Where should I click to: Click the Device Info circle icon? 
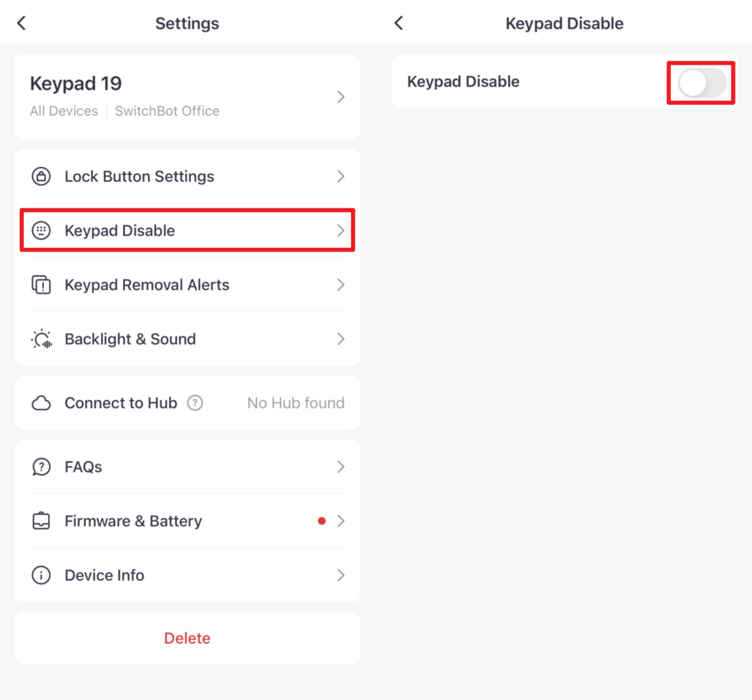click(x=41, y=575)
